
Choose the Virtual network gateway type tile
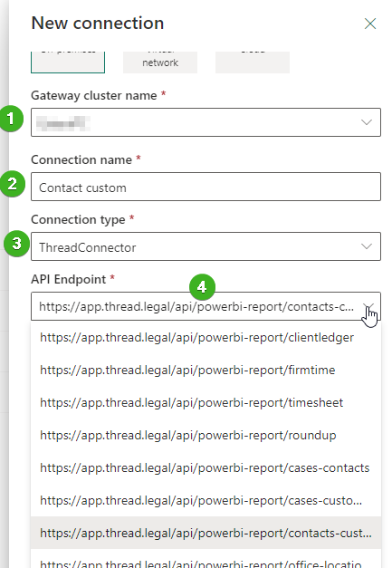click(x=160, y=63)
